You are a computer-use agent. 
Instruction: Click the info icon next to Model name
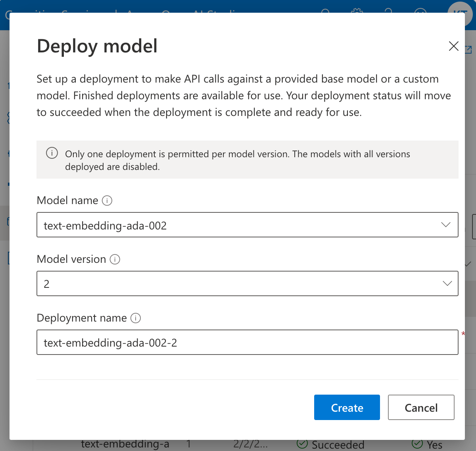pyautogui.click(x=108, y=200)
